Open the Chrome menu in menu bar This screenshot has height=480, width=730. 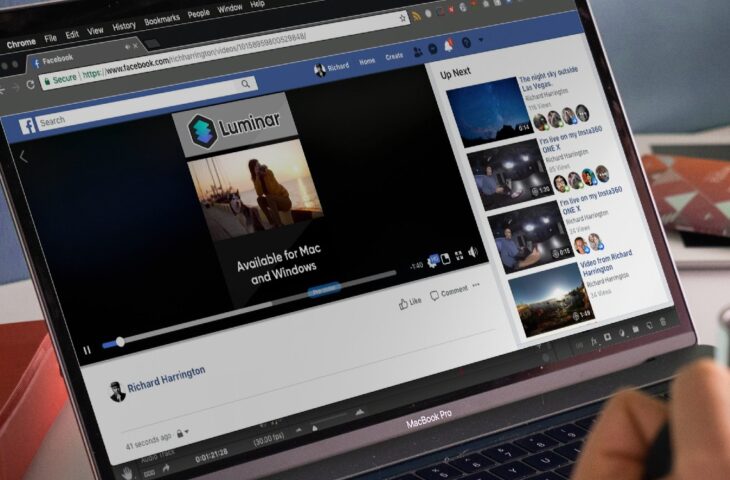(x=21, y=44)
